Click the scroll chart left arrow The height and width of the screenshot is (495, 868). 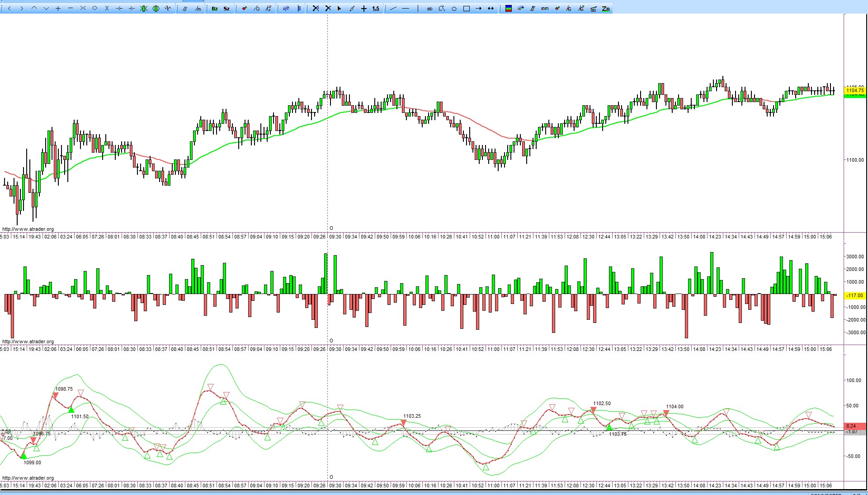pyautogui.click(x=9, y=8)
